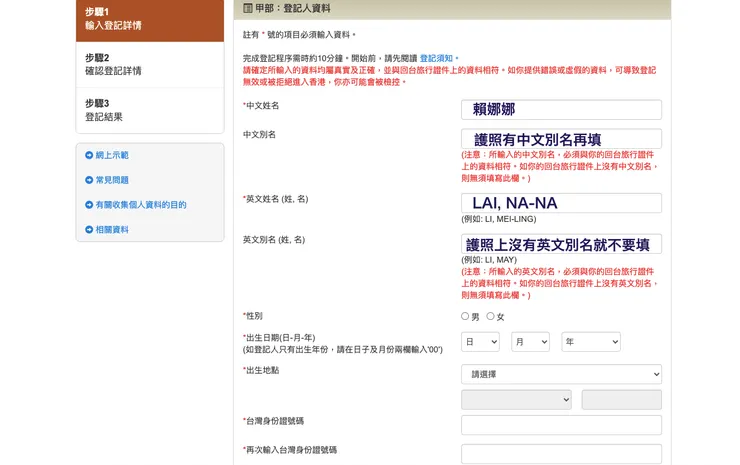
Task: Click the arrow icon beside 相關資料
Action: click(x=89, y=229)
